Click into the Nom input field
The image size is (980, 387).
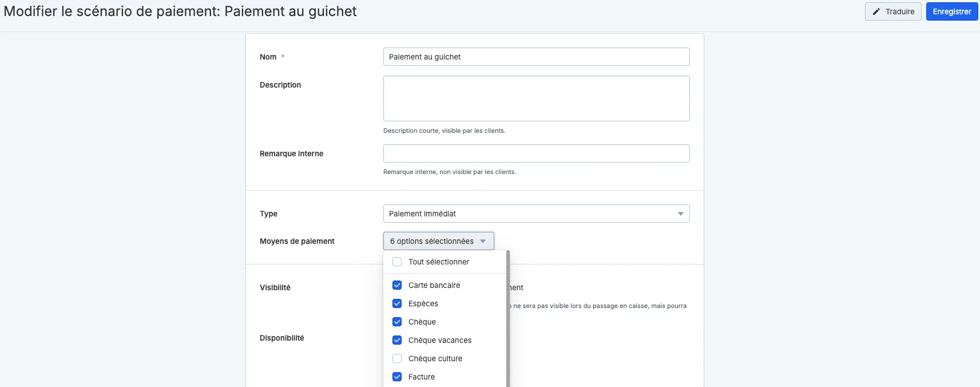point(537,57)
